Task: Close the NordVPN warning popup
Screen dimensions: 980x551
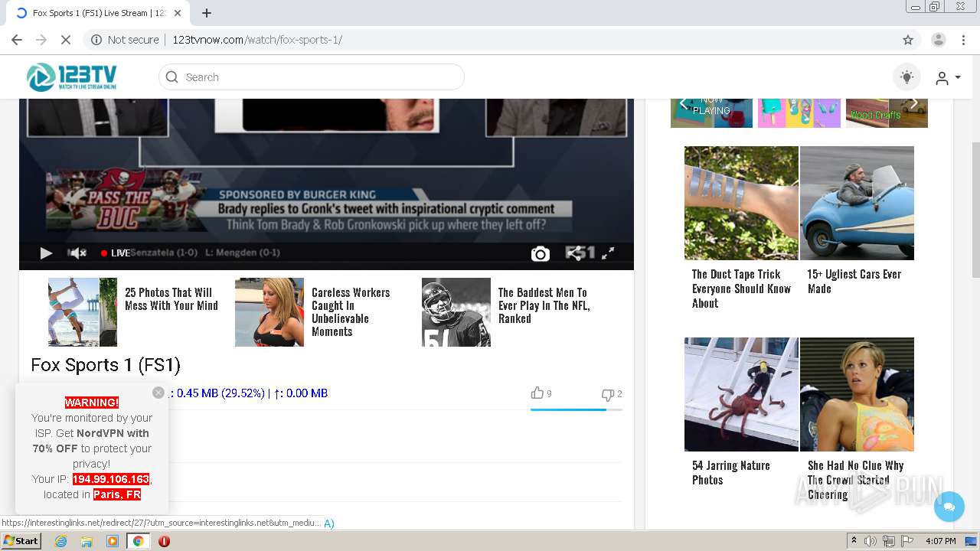Action: pos(158,393)
